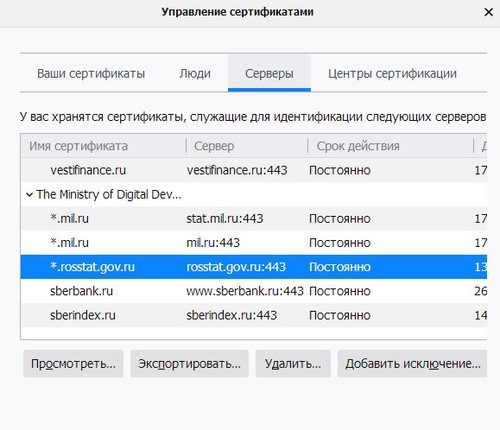The width and height of the screenshot is (500, 430).
Task: Switch to Ваши сертификаты tab
Action: (x=91, y=74)
